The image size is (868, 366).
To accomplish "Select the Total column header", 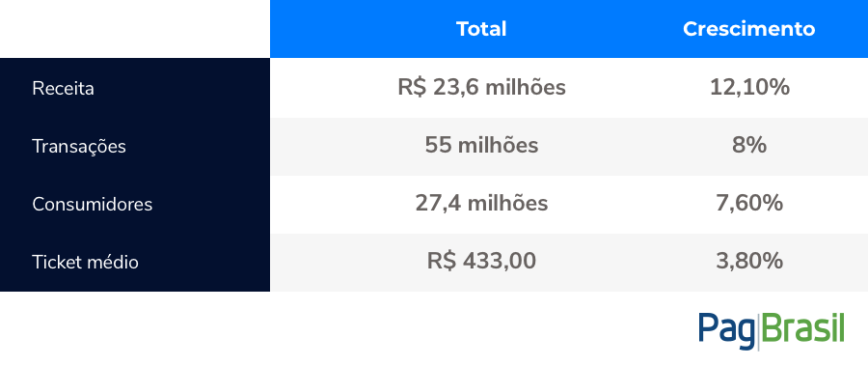I will click(481, 29).
